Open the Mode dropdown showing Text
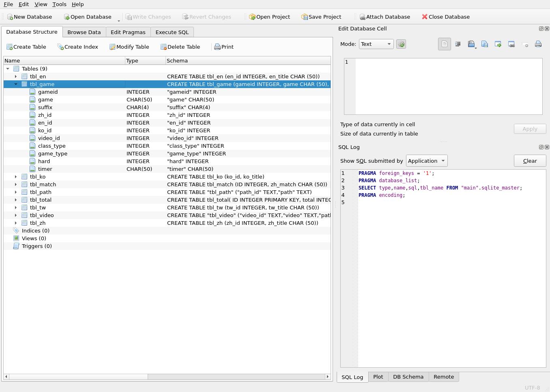Screen dimensions: 550x392 [376, 44]
